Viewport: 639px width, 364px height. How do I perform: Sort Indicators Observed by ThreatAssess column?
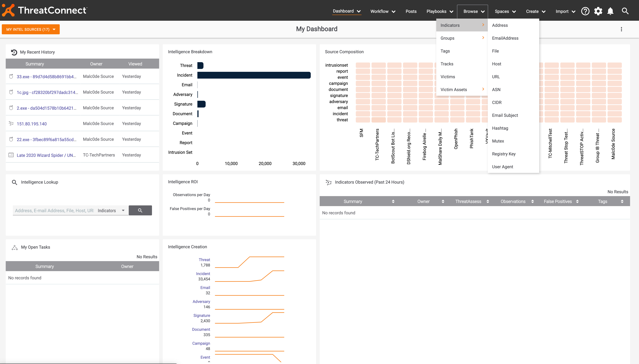488,201
